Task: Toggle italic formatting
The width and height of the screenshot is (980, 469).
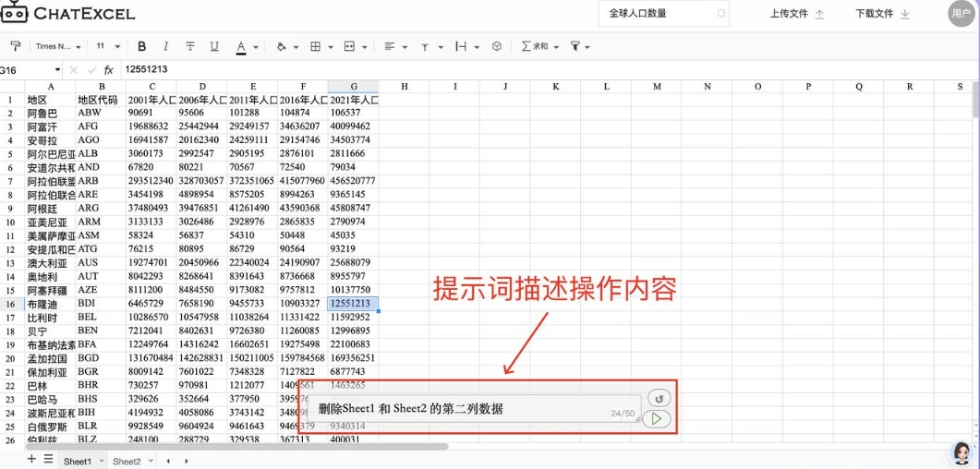Action: [166, 46]
